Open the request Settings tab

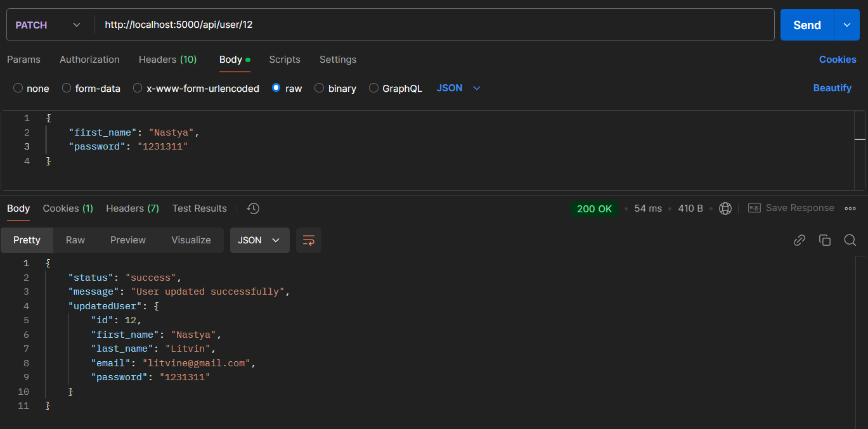[x=338, y=60]
